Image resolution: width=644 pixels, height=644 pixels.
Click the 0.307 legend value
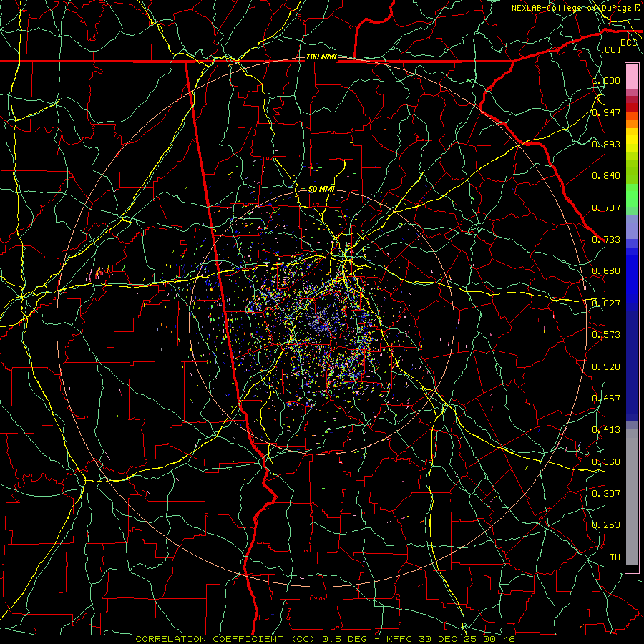click(x=606, y=494)
